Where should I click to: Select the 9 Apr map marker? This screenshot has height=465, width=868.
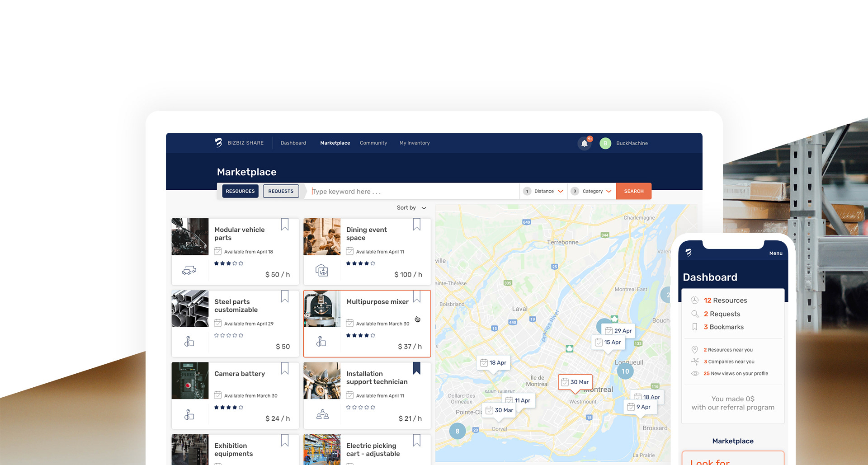[640, 407]
